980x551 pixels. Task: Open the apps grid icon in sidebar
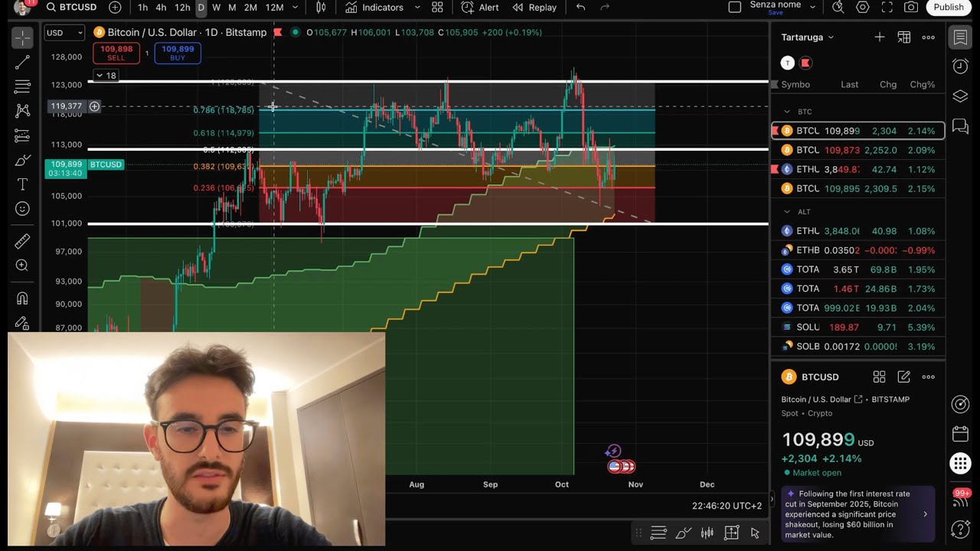tap(960, 464)
